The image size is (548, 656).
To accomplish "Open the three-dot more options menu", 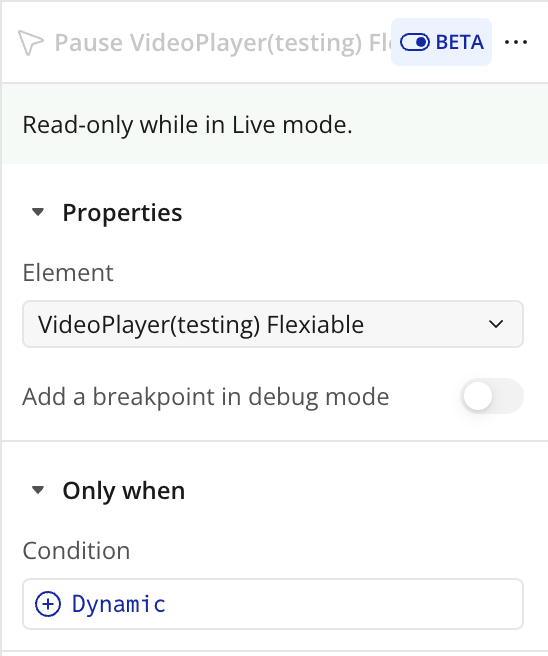I will (515, 42).
